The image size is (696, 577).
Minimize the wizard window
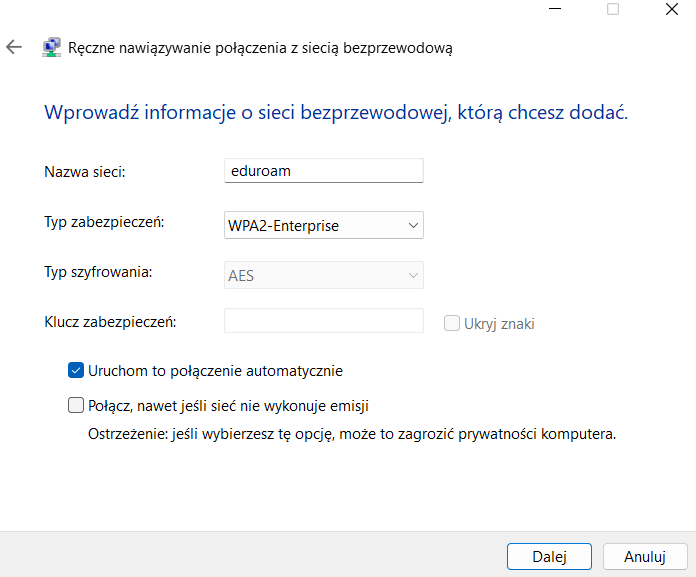555,9
